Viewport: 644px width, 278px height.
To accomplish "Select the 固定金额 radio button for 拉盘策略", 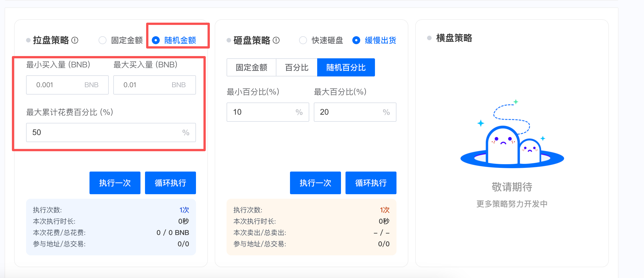I will pos(103,40).
